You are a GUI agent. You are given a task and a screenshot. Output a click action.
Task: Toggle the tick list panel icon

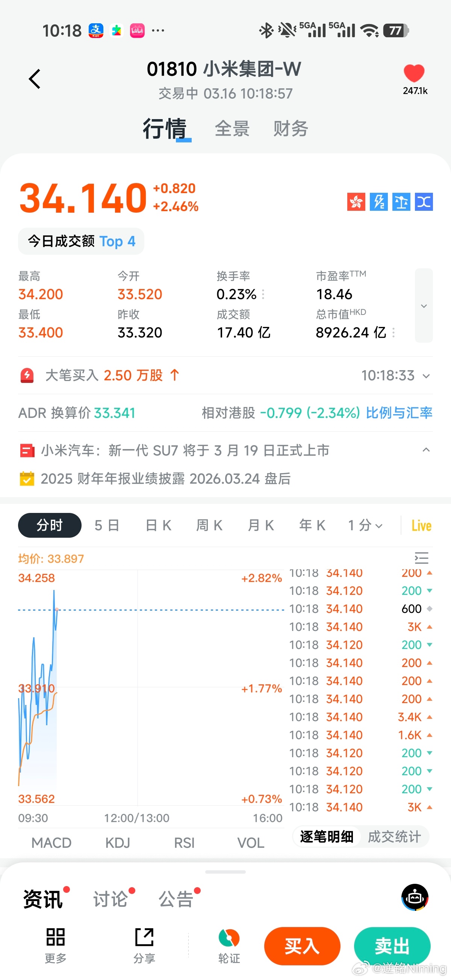pos(421,558)
